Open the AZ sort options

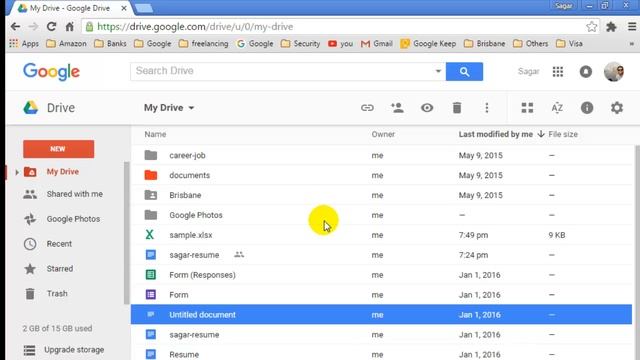coord(557,108)
